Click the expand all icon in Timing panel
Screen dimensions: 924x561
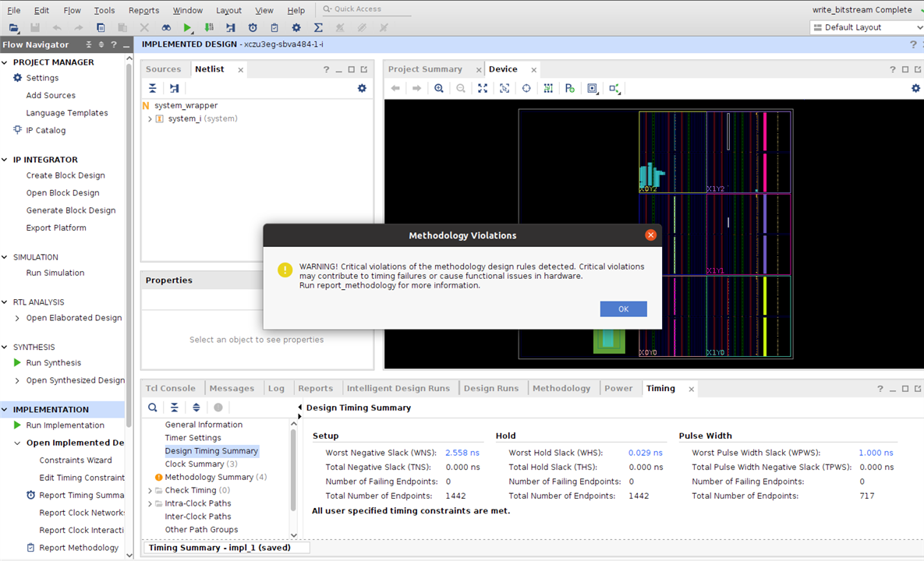pyautogui.click(x=196, y=408)
